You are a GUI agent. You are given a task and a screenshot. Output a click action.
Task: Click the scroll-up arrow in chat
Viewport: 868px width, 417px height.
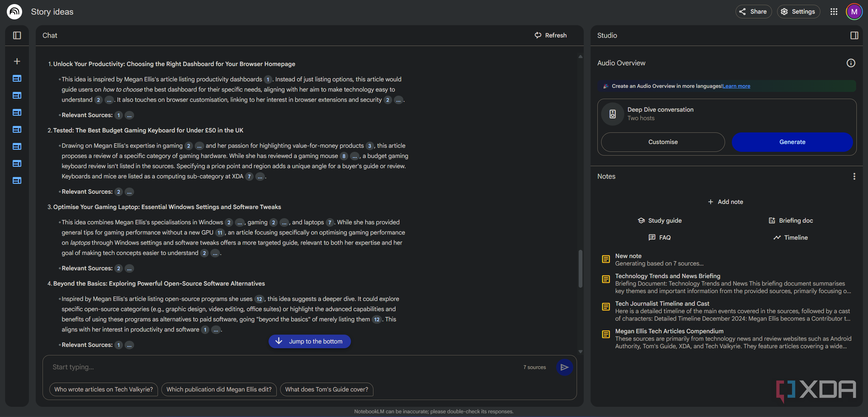(580, 57)
